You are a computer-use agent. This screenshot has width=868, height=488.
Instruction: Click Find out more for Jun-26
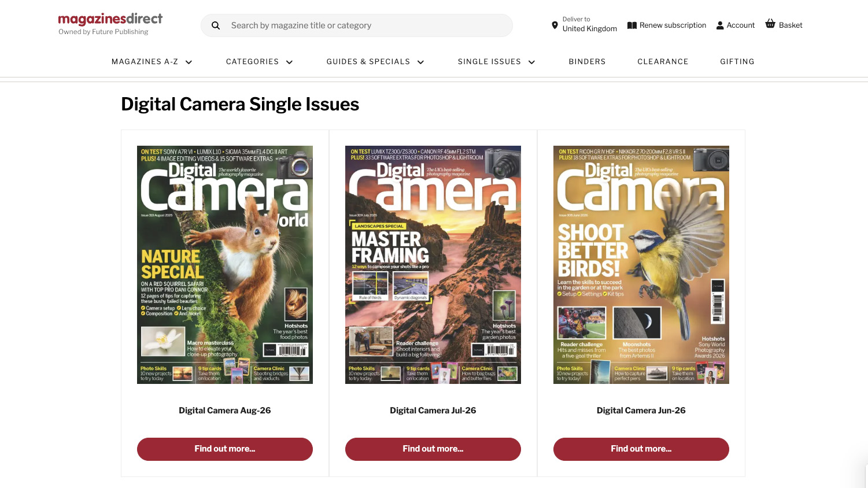[x=641, y=449]
